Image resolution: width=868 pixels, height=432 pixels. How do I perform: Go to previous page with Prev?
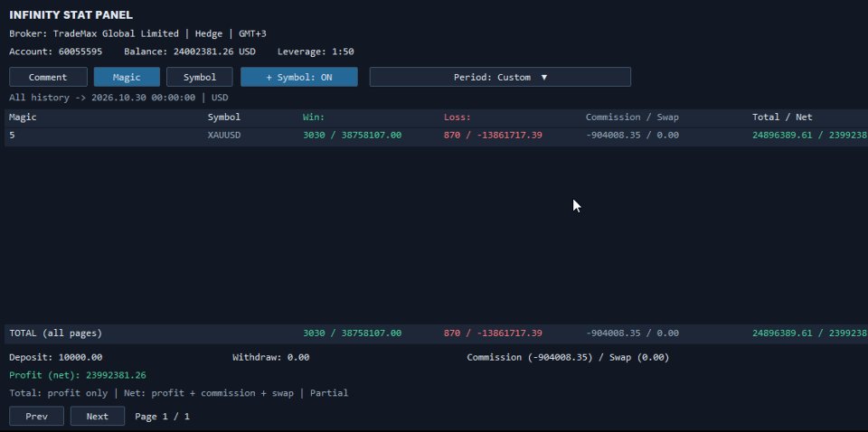coord(36,416)
